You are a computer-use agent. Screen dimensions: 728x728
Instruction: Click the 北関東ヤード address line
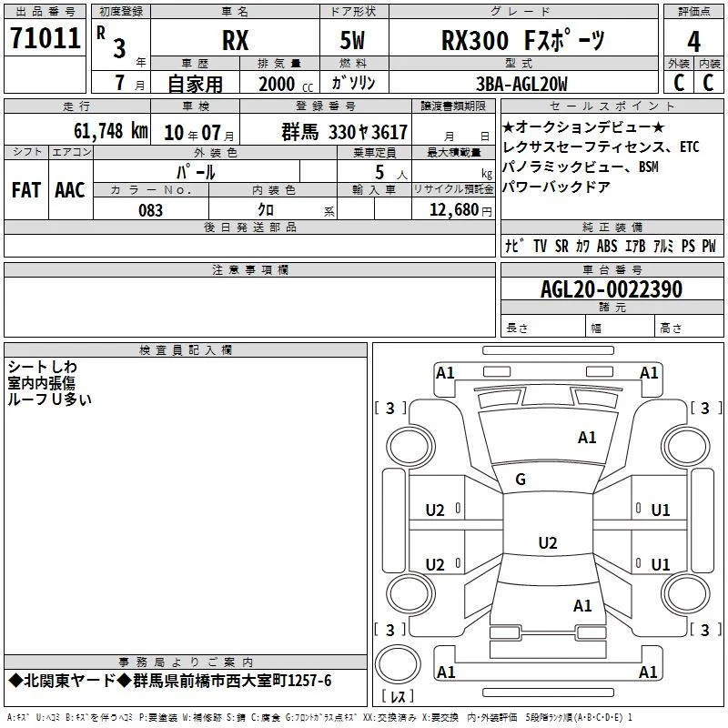click(x=170, y=681)
